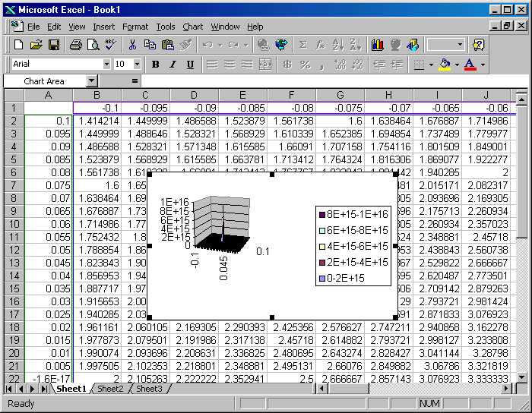Expand the Arial font name dropdown
Viewport: 532px width, 413px height.
(x=106, y=64)
